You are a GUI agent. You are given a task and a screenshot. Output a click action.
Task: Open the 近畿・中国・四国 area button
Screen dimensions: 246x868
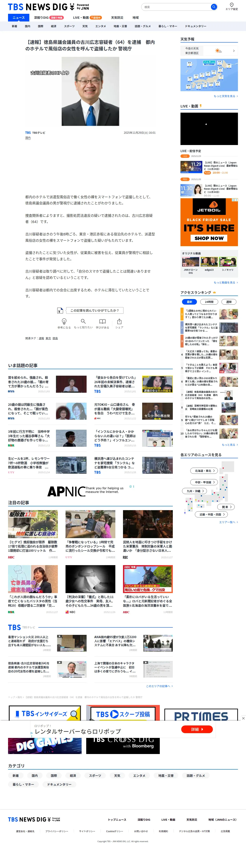[x=211, y=515]
